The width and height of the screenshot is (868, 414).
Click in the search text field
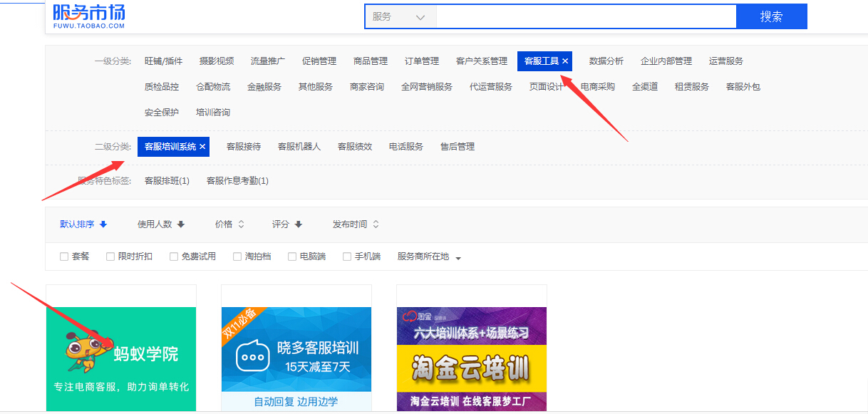pos(585,16)
